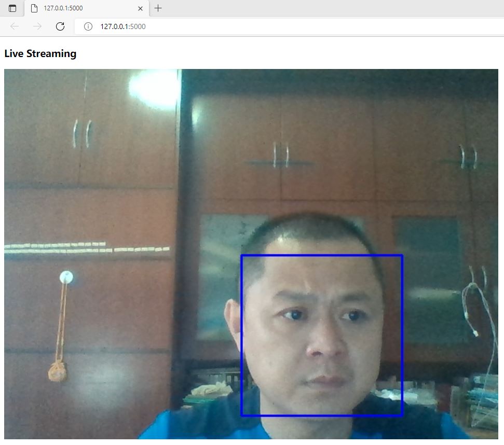The width and height of the screenshot is (504, 445).
Task: Open a new browser tab
Action: [x=158, y=8]
